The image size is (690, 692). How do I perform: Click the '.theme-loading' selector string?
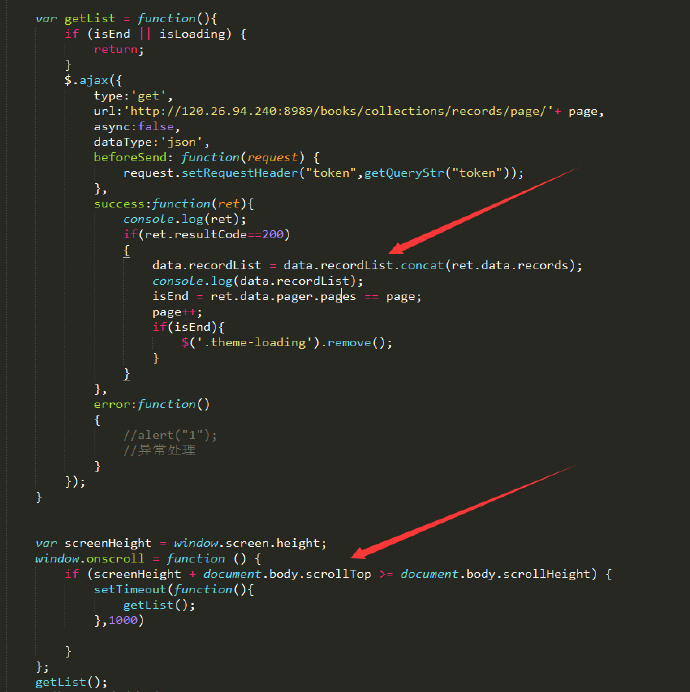point(255,343)
